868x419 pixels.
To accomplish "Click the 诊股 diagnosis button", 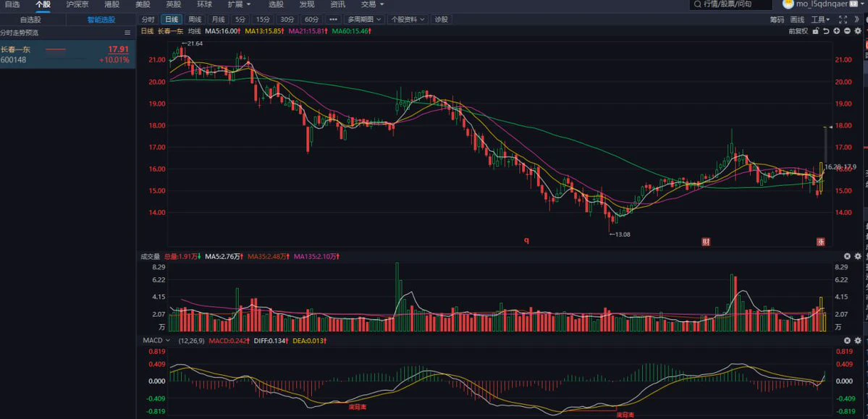I will pyautogui.click(x=441, y=20).
